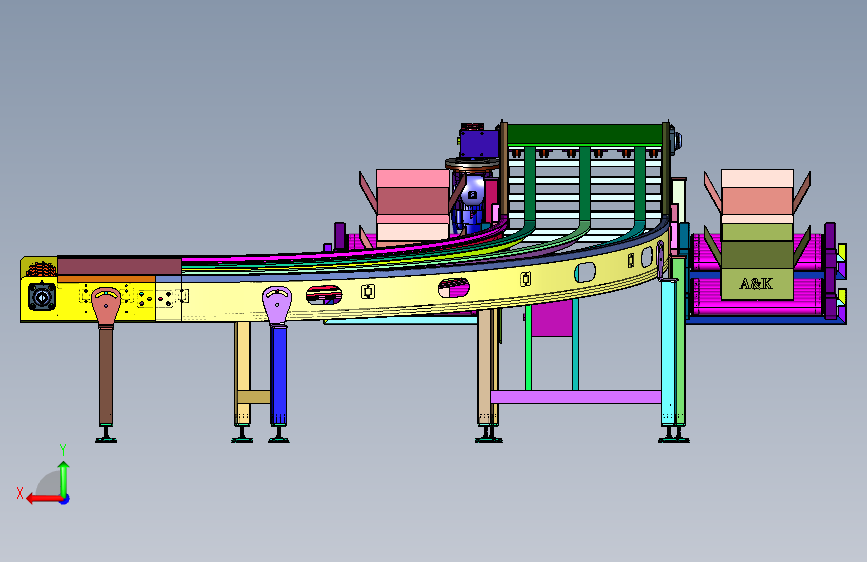
Task: Click the blue Z axis ball of the triad
Action: [65, 499]
